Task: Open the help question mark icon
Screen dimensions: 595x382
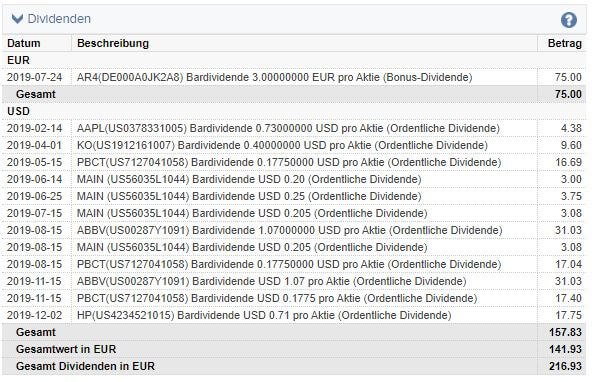Action: click(568, 20)
